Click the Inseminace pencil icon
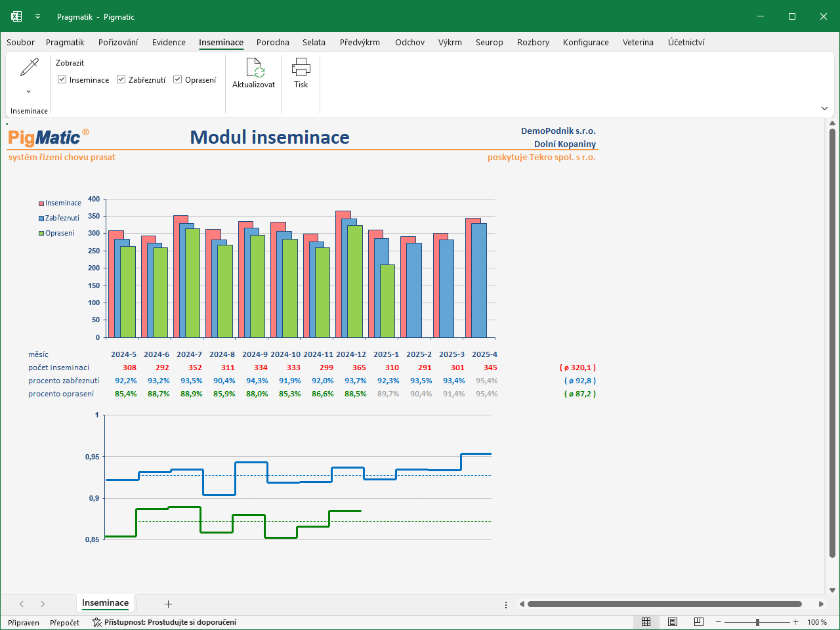This screenshot has width=840, height=630. [x=30, y=68]
